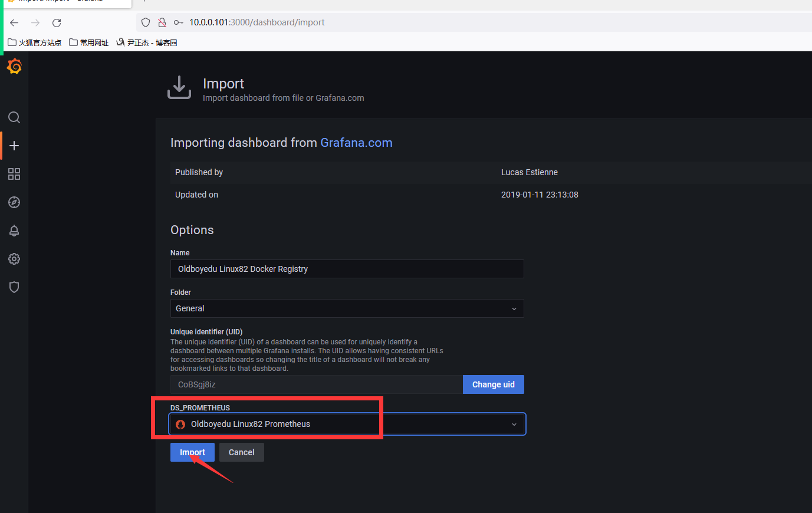Viewport: 812px width, 513px height.
Task: Click the saved password key icon
Action: 178,22
